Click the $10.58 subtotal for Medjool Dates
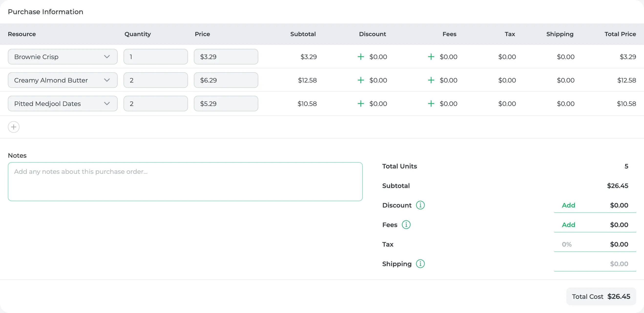The width and height of the screenshot is (644, 313). (x=307, y=104)
